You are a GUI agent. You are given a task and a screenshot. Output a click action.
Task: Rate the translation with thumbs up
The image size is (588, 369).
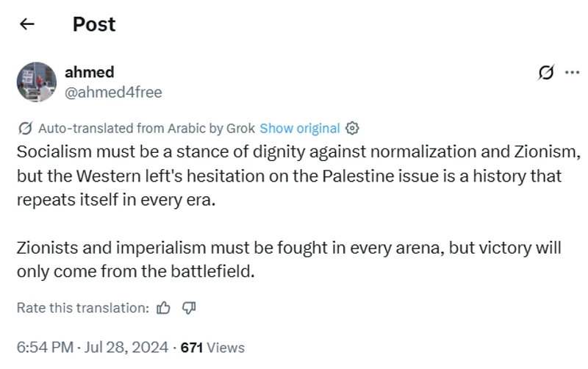pyautogui.click(x=164, y=308)
